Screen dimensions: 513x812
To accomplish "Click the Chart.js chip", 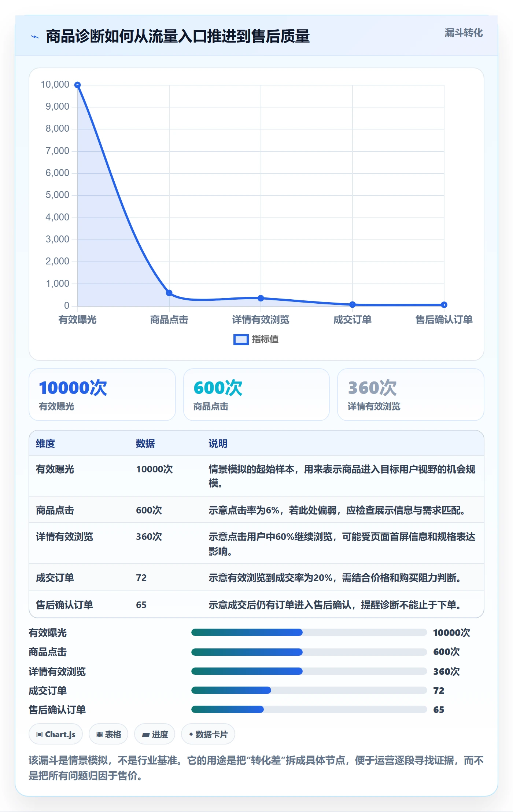I will [x=56, y=734].
